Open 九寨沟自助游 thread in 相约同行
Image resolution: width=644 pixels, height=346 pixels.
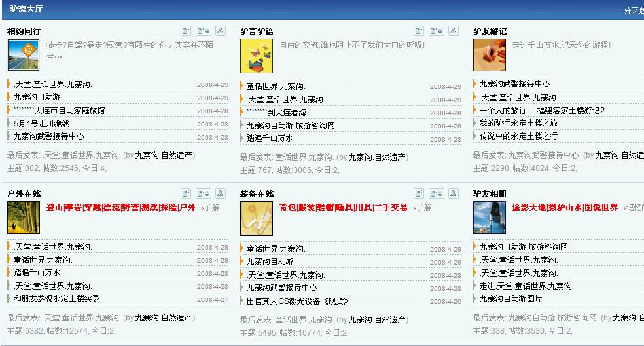click(37, 97)
